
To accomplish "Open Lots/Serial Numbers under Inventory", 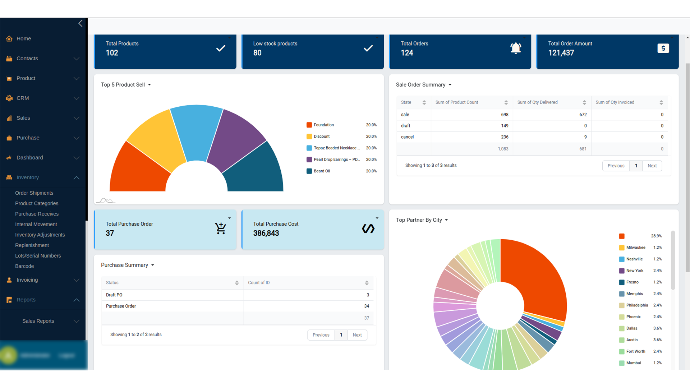I will point(38,256).
